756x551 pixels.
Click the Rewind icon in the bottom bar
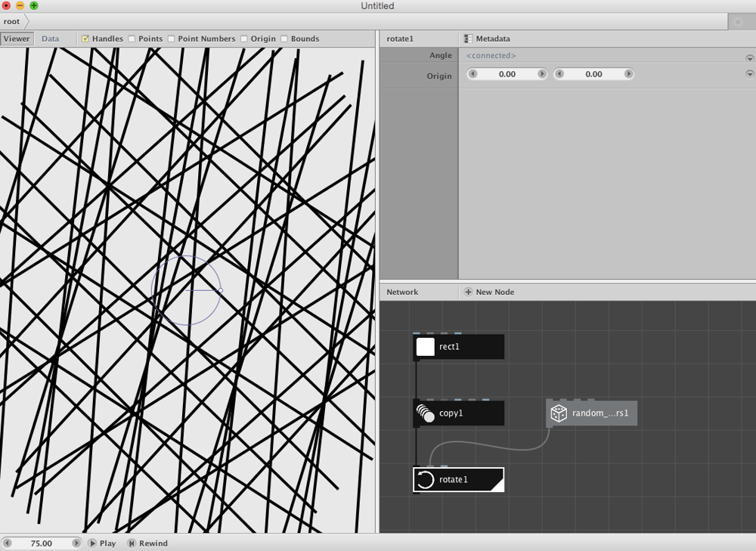click(x=131, y=543)
